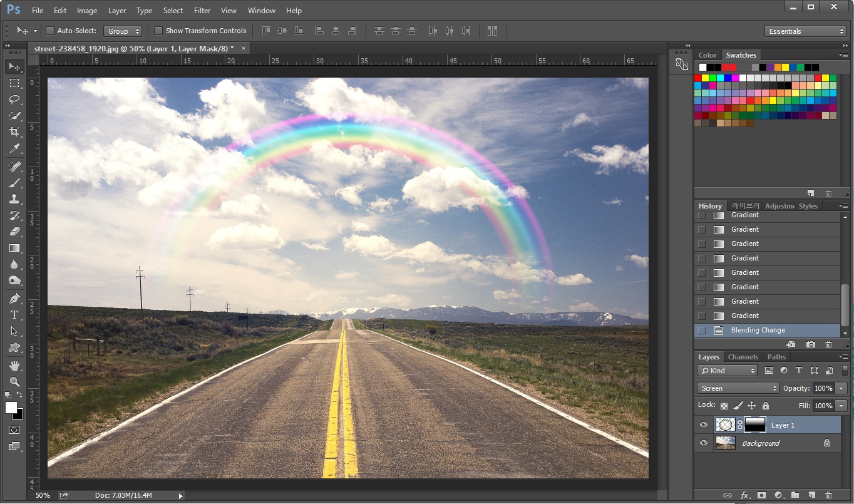The width and height of the screenshot is (854, 504).
Task: Select the Hand tool
Action: click(x=14, y=366)
